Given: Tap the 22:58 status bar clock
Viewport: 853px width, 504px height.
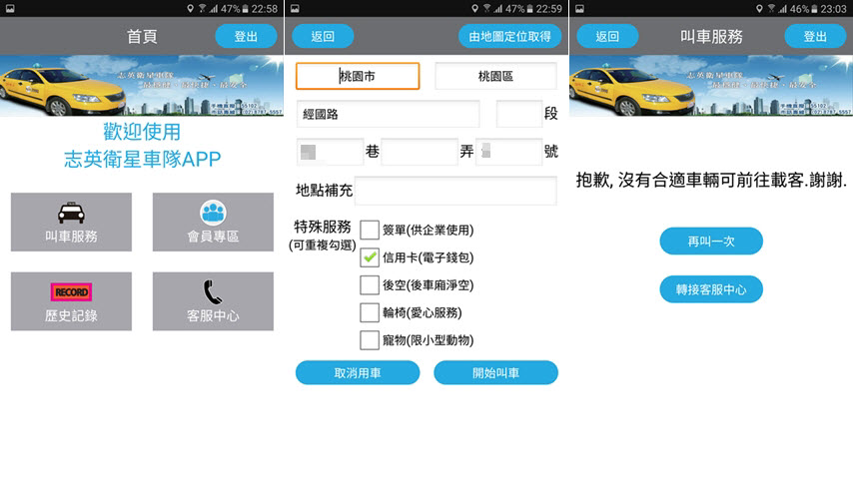Looking at the screenshot, I should pos(265,9).
